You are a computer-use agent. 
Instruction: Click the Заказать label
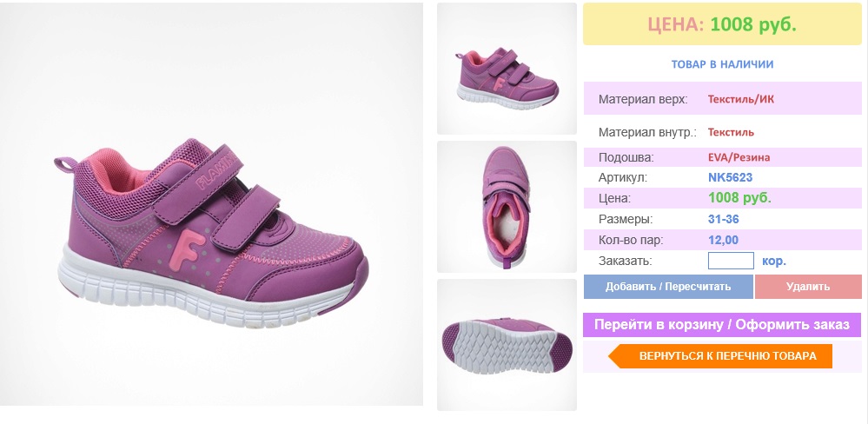[626, 262]
